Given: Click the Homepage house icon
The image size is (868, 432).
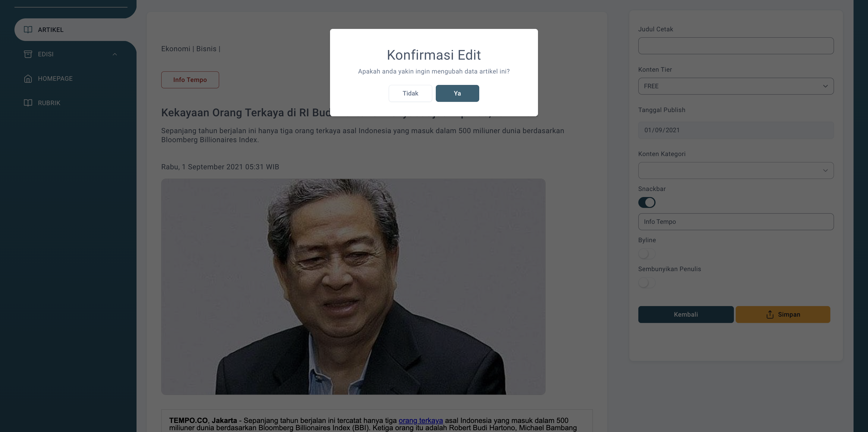Looking at the screenshot, I should point(28,78).
